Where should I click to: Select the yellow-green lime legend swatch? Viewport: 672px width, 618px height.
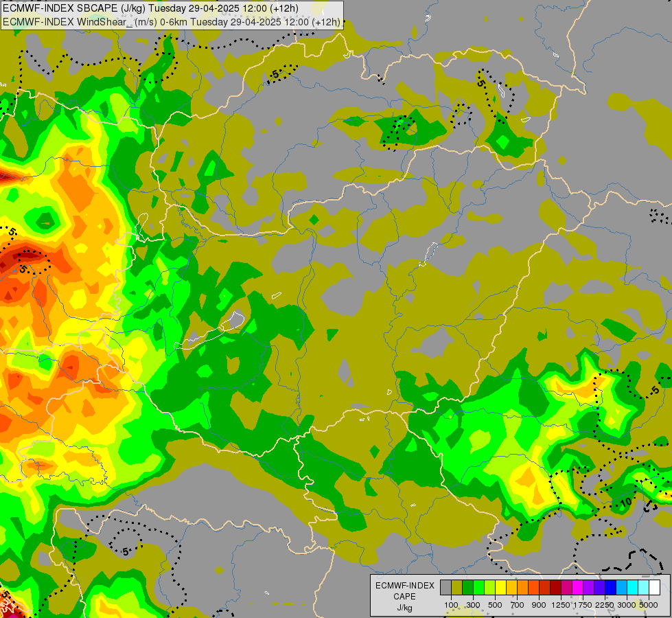tap(490, 587)
